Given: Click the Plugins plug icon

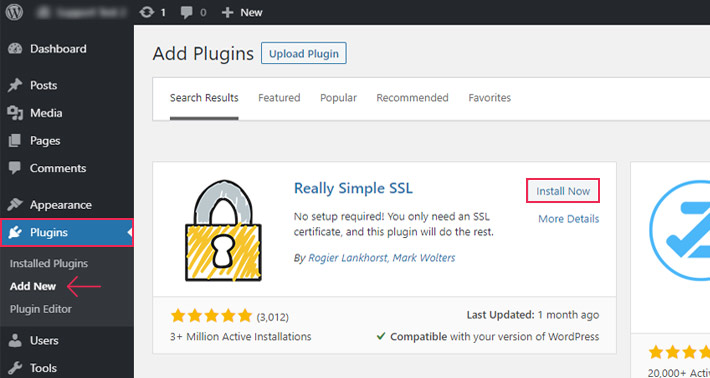Looking at the screenshot, I should 15,233.
